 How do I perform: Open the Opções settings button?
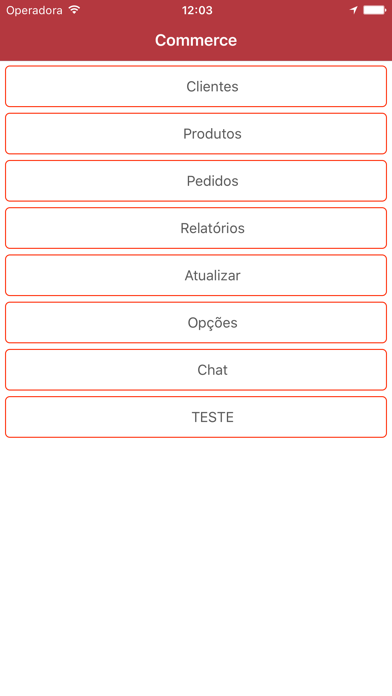pos(196,323)
